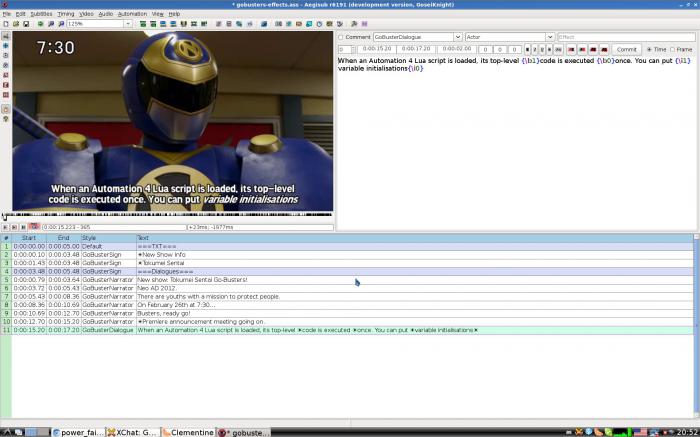Click the Jump To toolbar icon
The image size is (700, 437).
coord(41,24)
